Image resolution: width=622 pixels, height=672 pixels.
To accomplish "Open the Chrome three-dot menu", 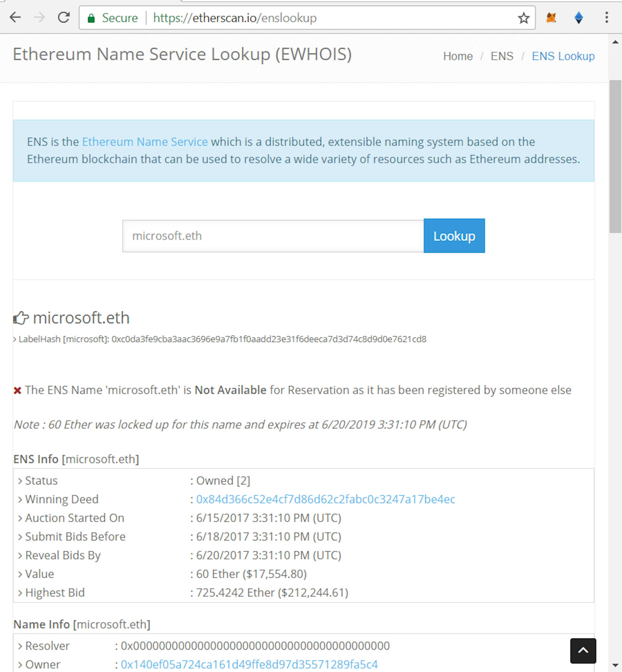I will (607, 18).
